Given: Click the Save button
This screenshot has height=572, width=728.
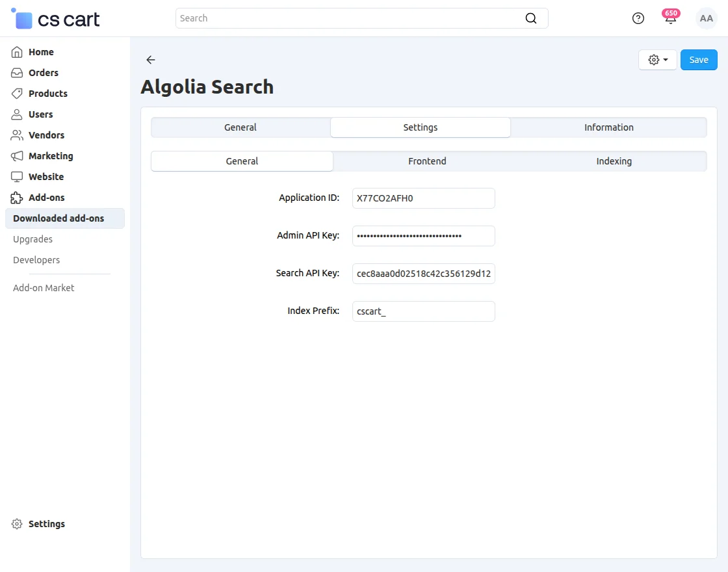Looking at the screenshot, I should click(699, 59).
